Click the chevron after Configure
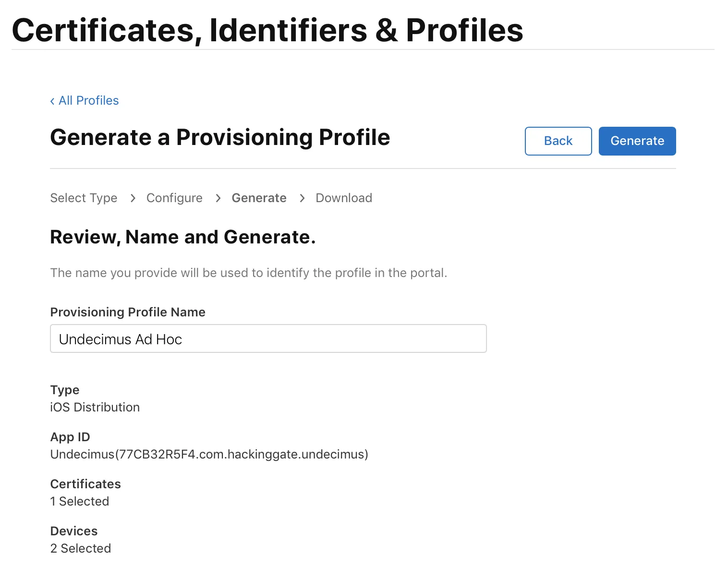This screenshot has width=728, height=579. click(218, 198)
